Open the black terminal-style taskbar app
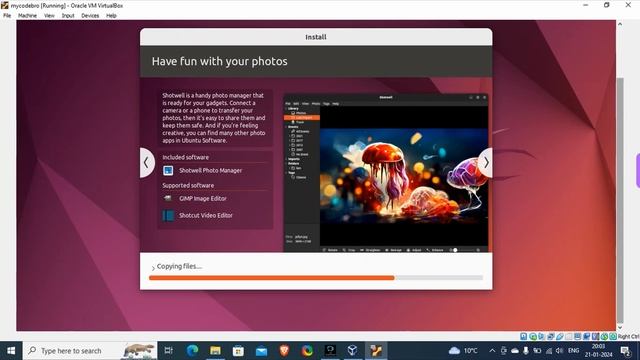This screenshot has height=360, width=640. (330, 351)
